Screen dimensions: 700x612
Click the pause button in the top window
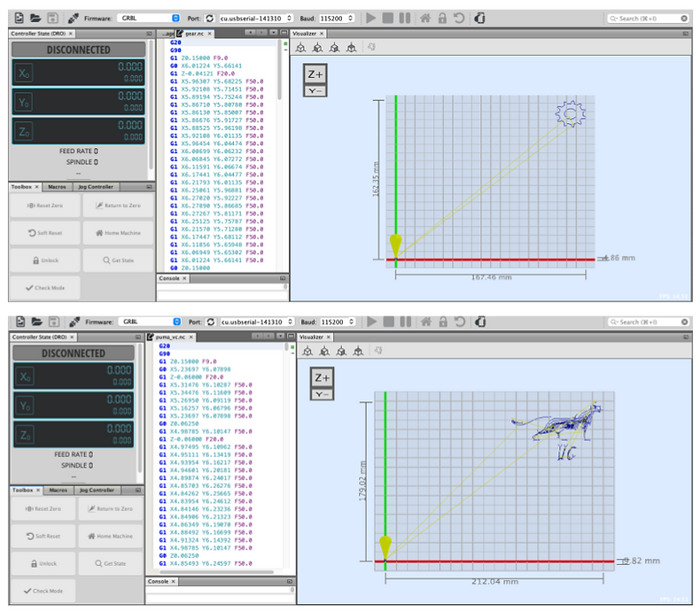coord(404,19)
